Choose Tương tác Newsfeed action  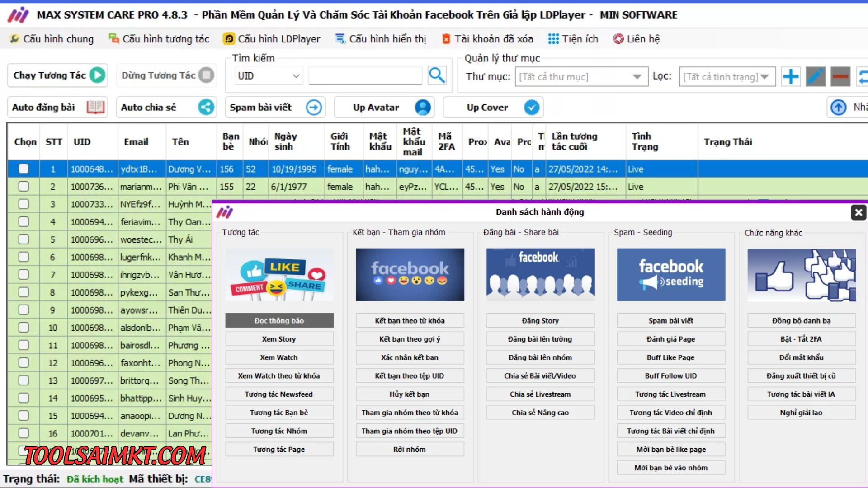pos(279,394)
